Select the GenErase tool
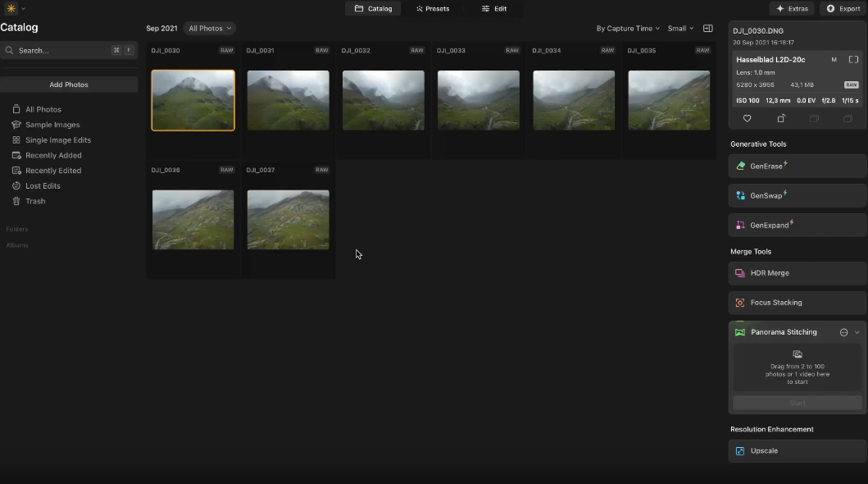 point(796,166)
